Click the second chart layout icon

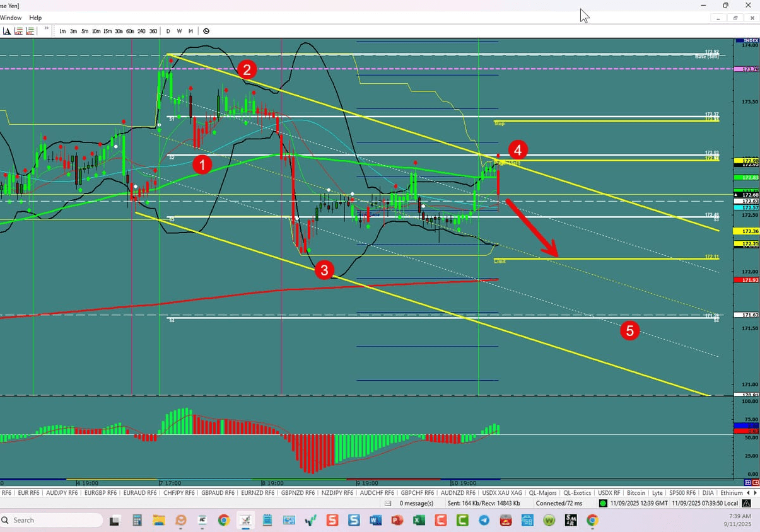click(29, 31)
